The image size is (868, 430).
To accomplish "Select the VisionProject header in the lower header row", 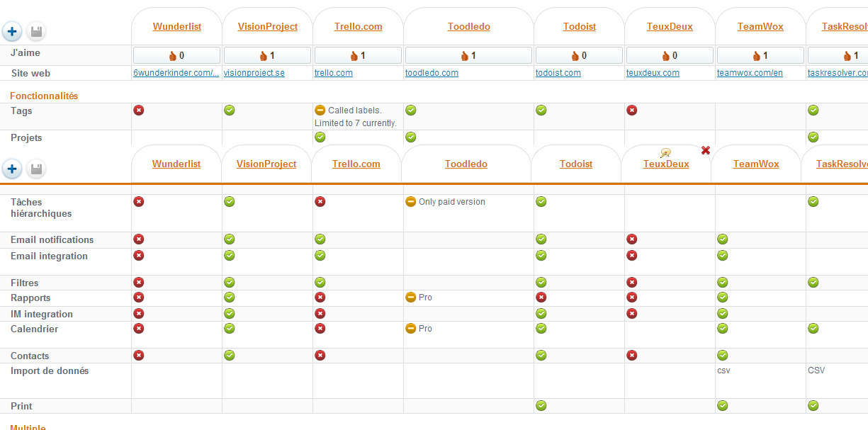I will click(x=266, y=164).
